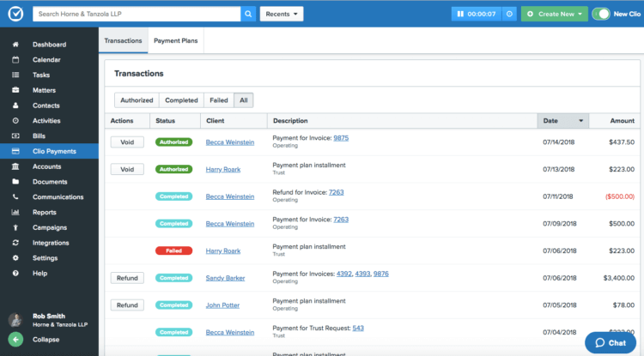The height and width of the screenshot is (356, 644).
Task: Refund the Sandy Barker payment
Action: (x=127, y=278)
